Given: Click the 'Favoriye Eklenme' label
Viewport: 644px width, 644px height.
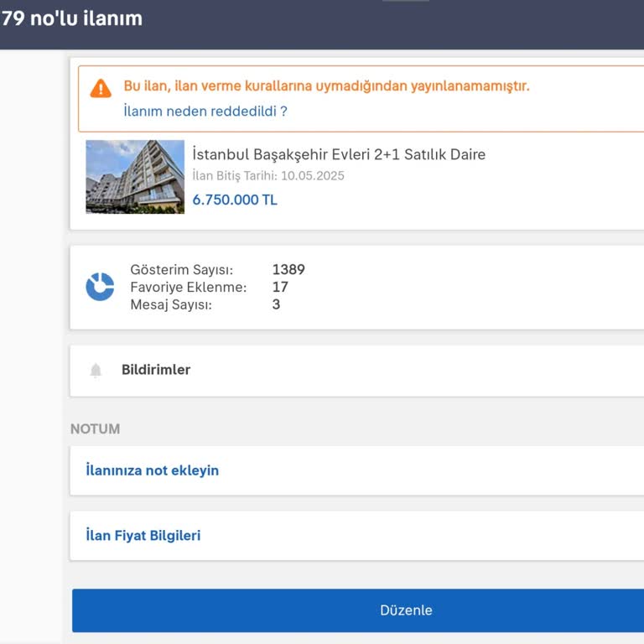Looking at the screenshot, I should point(189,287).
